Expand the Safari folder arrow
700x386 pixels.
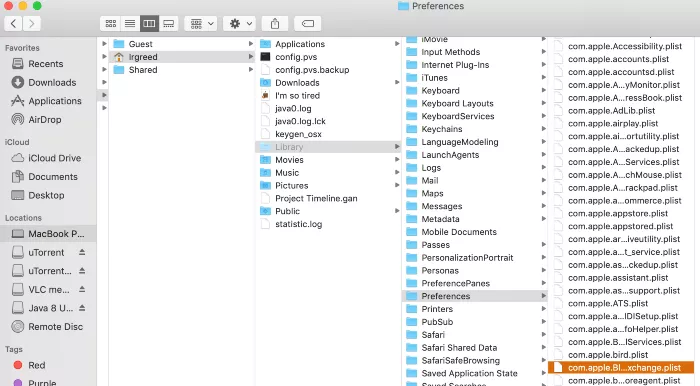543,335
